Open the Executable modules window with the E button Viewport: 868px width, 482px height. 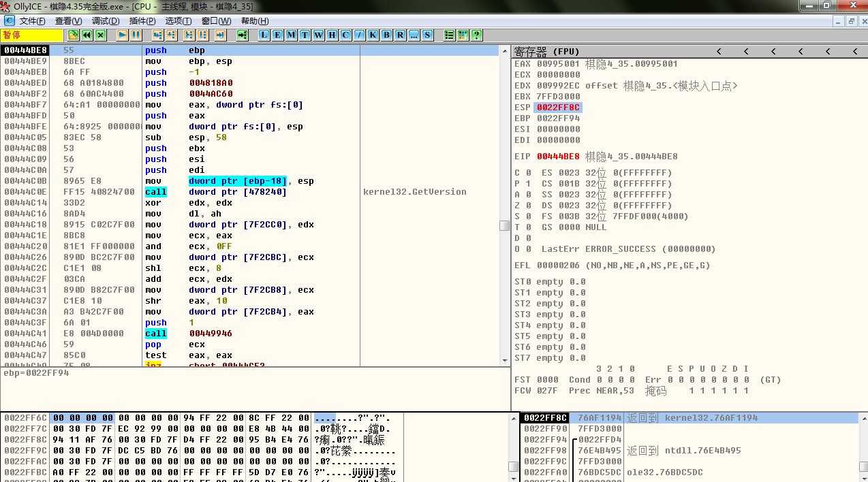click(277, 35)
